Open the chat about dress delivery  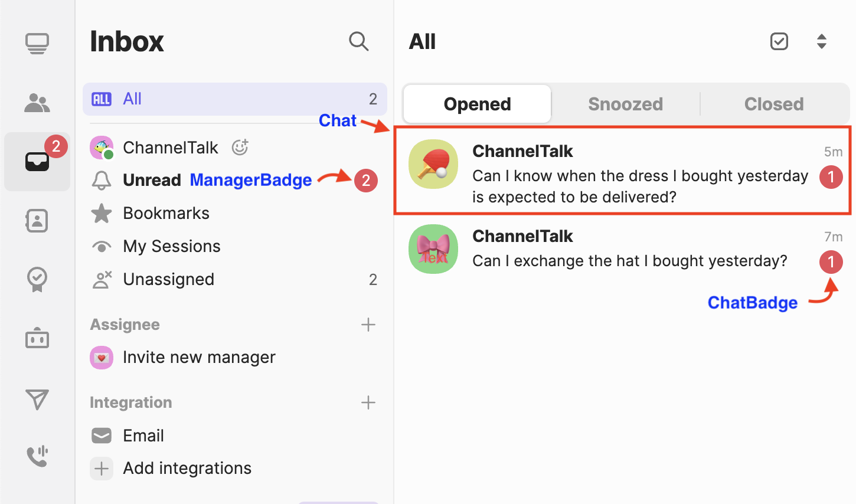pos(623,171)
